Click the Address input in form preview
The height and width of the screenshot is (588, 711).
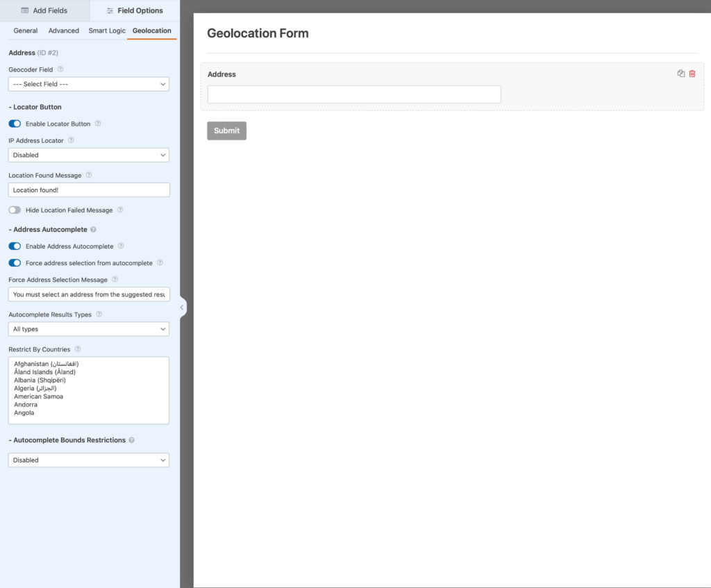pos(354,94)
